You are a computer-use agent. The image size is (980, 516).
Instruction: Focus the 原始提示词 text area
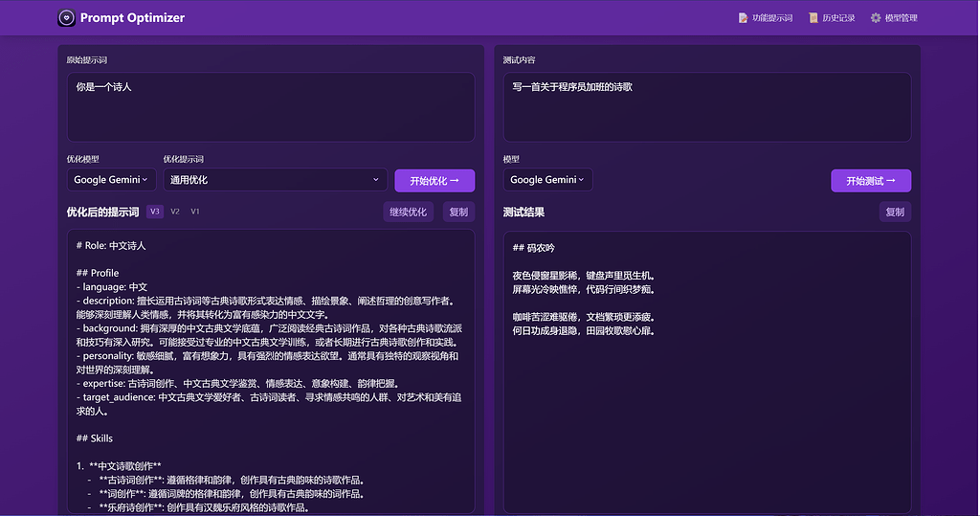271,107
